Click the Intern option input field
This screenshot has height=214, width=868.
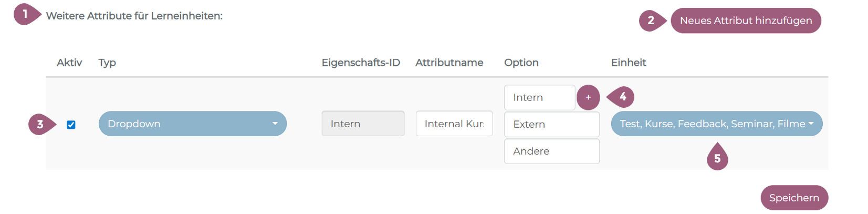[x=539, y=97]
